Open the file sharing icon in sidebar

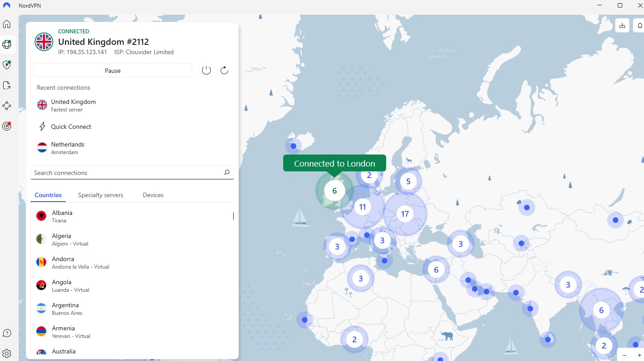tap(7, 85)
